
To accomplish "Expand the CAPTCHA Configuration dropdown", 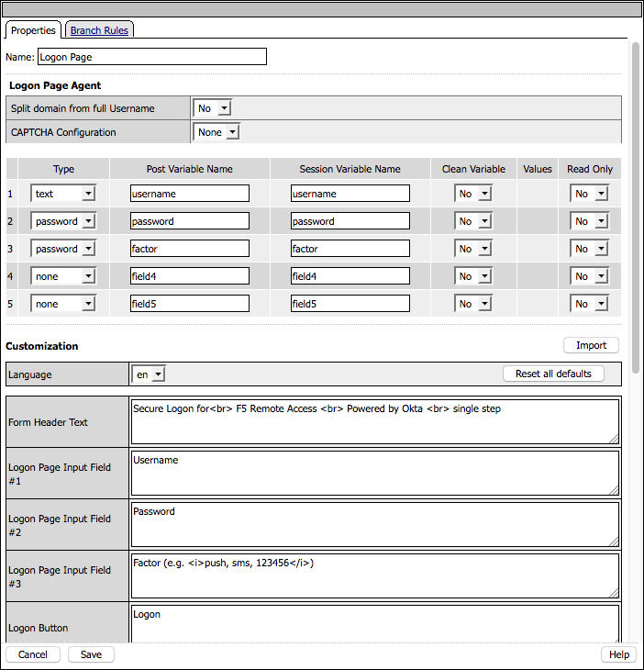I will [218, 132].
